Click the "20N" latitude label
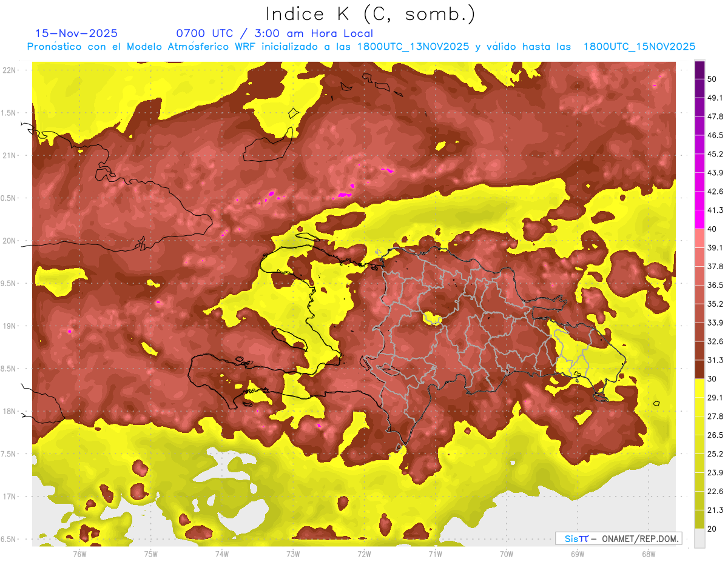Image resolution: width=728 pixels, height=562 pixels. click(9, 241)
